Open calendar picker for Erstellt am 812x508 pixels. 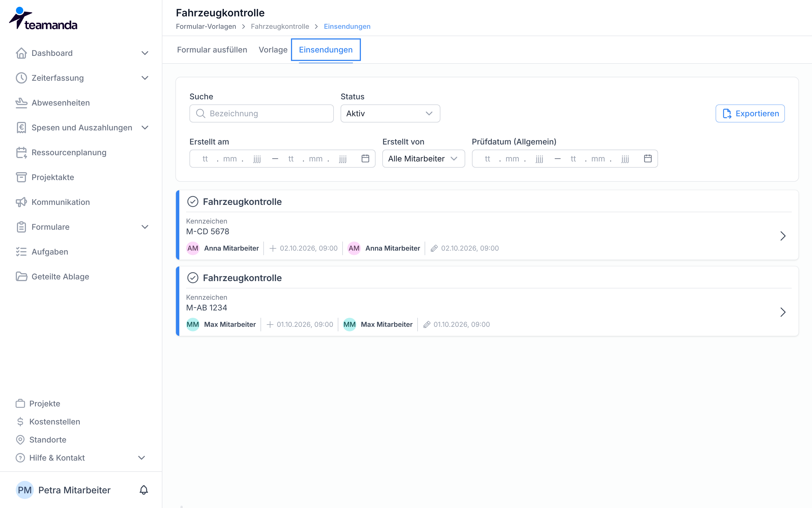[365, 159]
